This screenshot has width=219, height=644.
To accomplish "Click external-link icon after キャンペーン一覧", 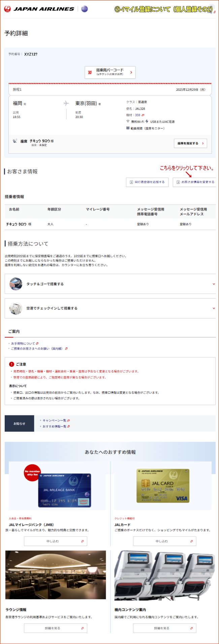I will (x=68, y=420).
